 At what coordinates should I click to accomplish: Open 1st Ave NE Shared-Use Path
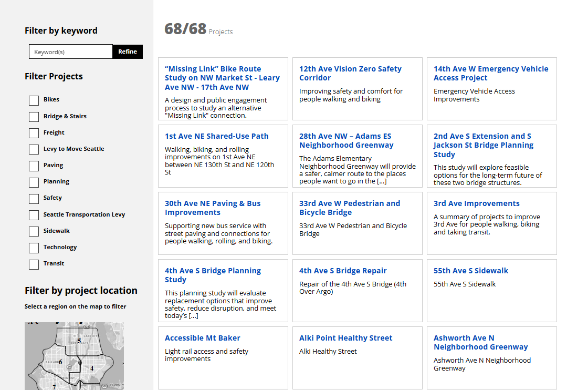[x=217, y=136]
